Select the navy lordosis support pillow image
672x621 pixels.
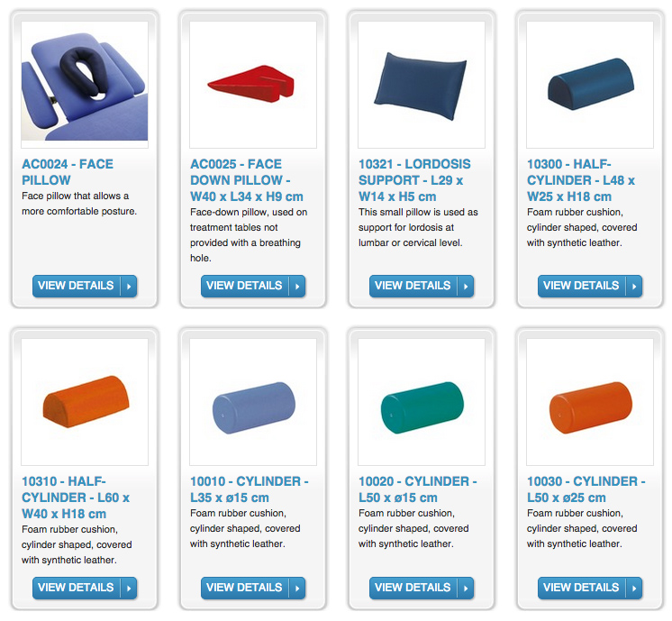(422, 85)
